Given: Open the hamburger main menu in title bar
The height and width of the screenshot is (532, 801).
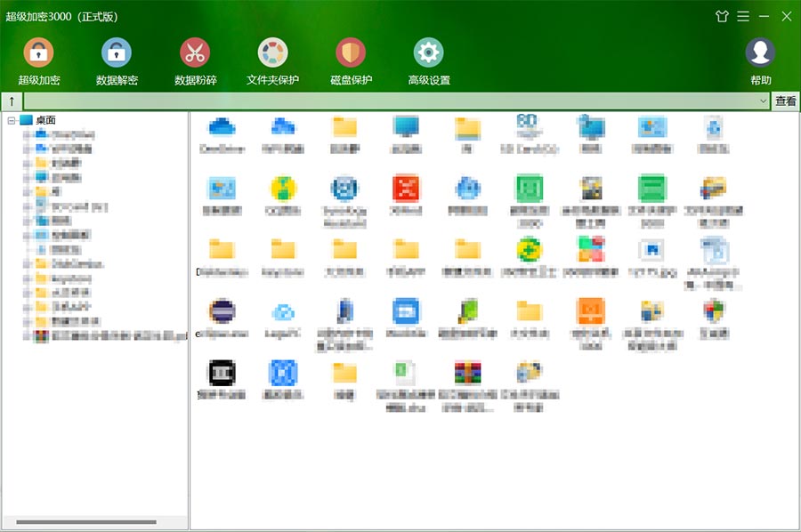Looking at the screenshot, I should pyautogui.click(x=742, y=16).
